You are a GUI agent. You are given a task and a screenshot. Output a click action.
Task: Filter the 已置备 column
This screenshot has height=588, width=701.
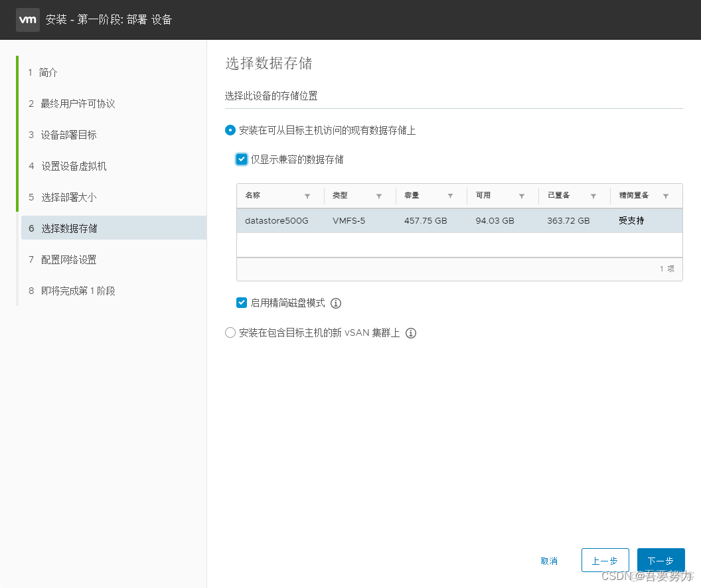pyautogui.click(x=593, y=196)
